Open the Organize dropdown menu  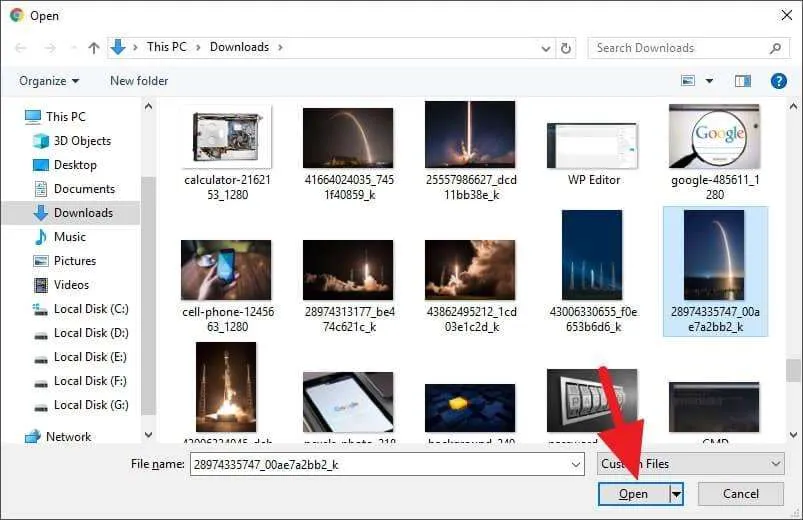(49, 81)
